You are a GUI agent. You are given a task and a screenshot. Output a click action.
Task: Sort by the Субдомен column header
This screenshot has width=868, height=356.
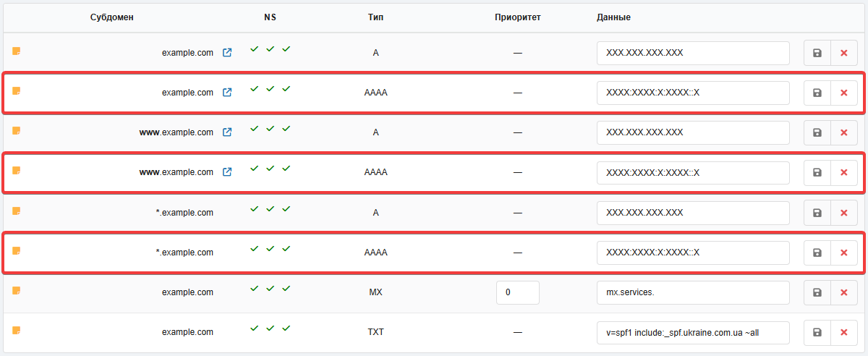112,17
